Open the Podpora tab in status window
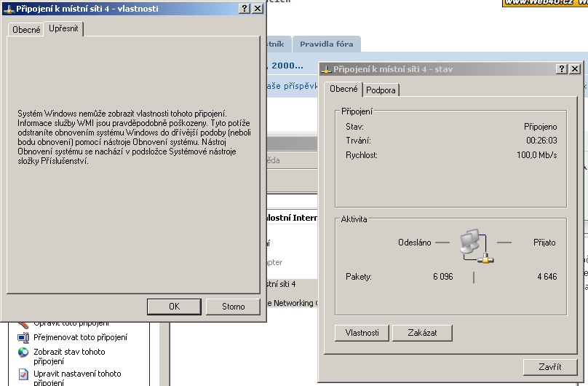The width and height of the screenshot is (588, 386). pyautogui.click(x=381, y=90)
